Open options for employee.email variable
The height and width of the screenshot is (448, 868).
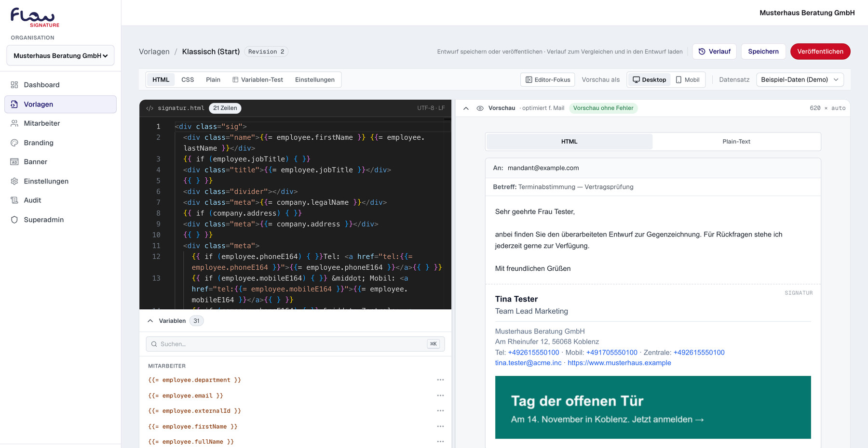click(x=440, y=395)
